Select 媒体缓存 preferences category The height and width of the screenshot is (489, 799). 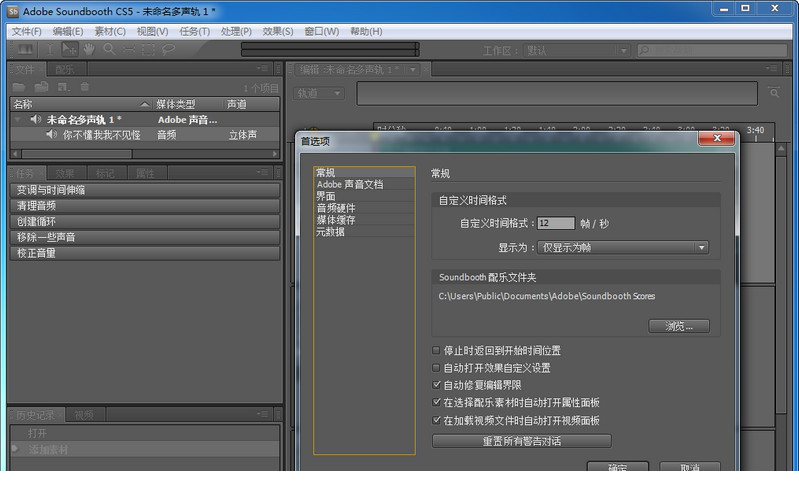(x=364, y=220)
